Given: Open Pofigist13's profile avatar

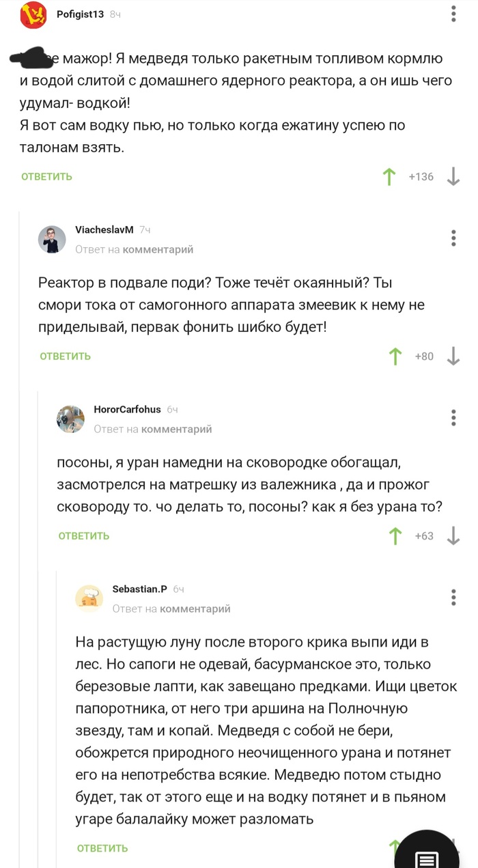Looking at the screenshot, I should pyautogui.click(x=33, y=14).
